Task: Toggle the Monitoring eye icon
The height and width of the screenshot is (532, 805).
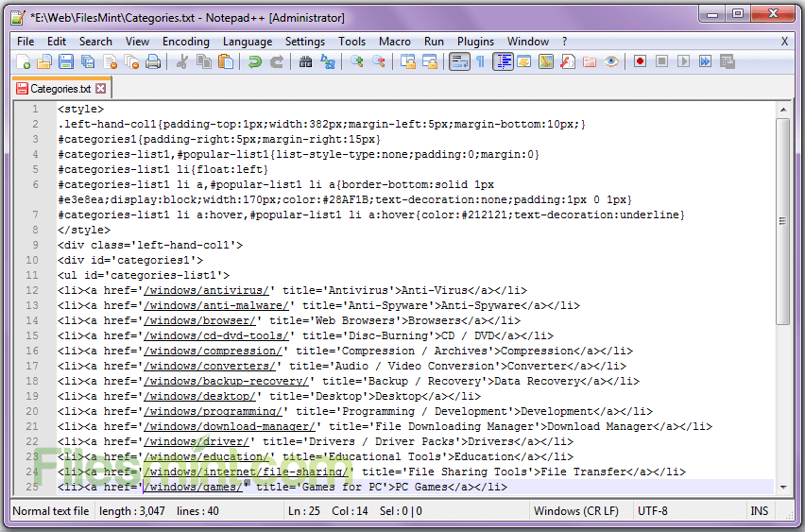Action: (611, 61)
